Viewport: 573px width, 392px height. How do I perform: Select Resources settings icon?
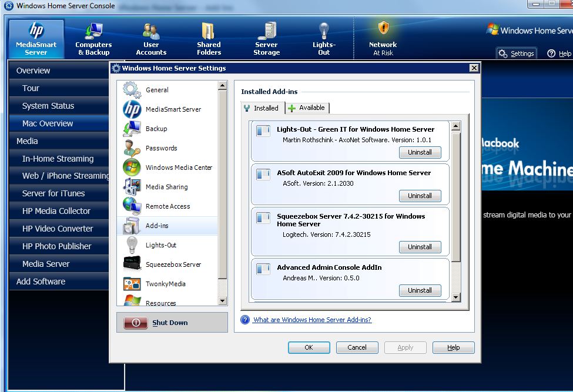point(132,300)
